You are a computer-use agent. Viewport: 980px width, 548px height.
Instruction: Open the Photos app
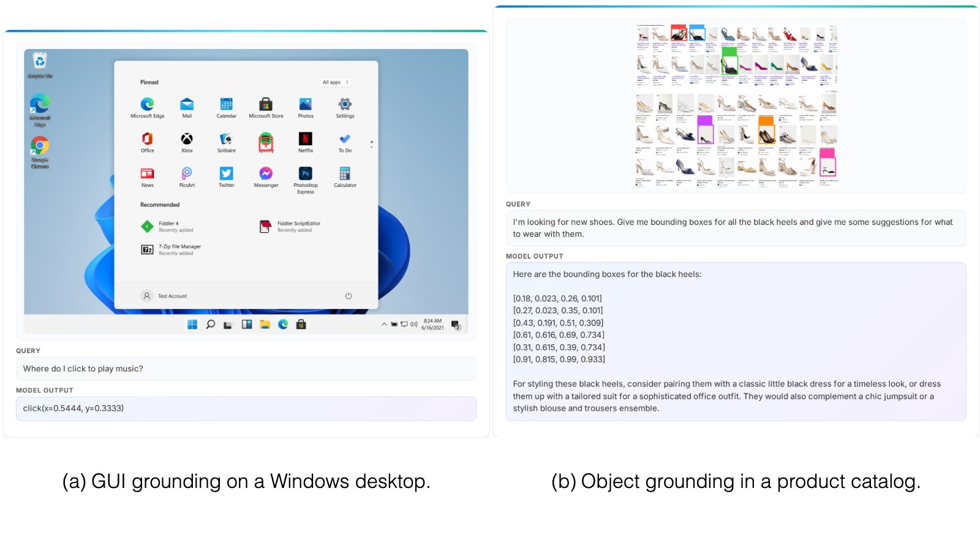click(306, 107)
